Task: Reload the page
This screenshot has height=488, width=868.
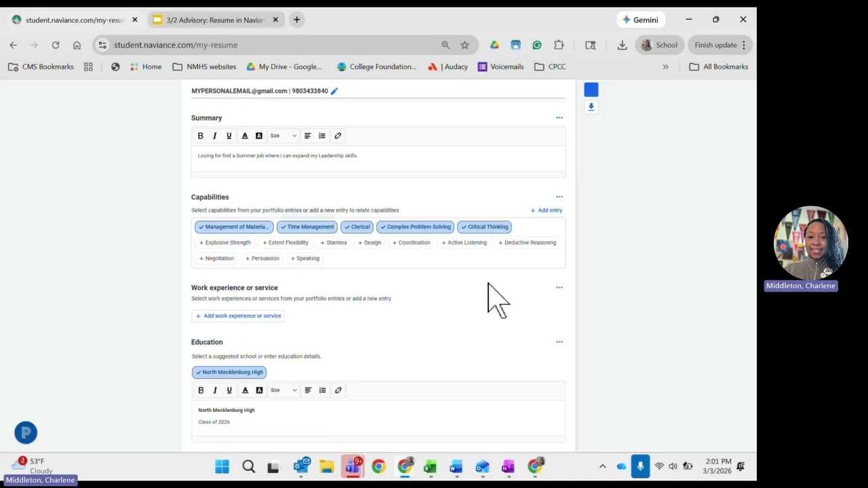Action: click(56, 45)
